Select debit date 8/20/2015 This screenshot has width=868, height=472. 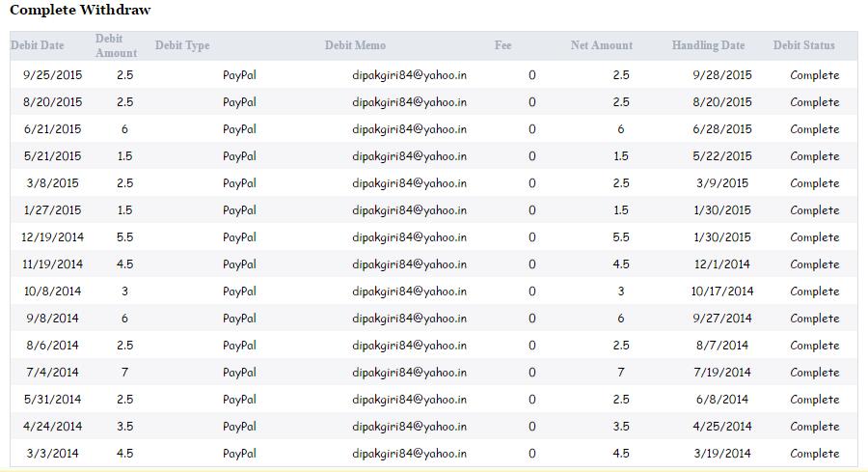click(53, 102)
